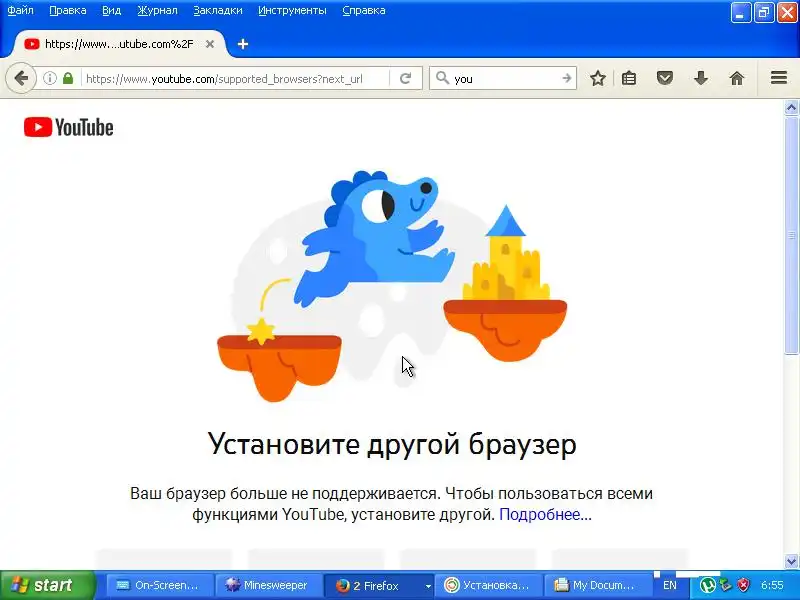Click the green padlock security icon
Image resolution: width=800 pixels, height=600 pixels.
(68, 78)
